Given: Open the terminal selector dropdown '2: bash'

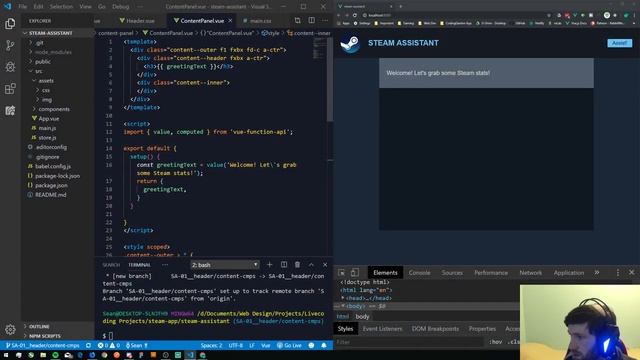Looking at the screenshot, I should click(x=225, y=265).
